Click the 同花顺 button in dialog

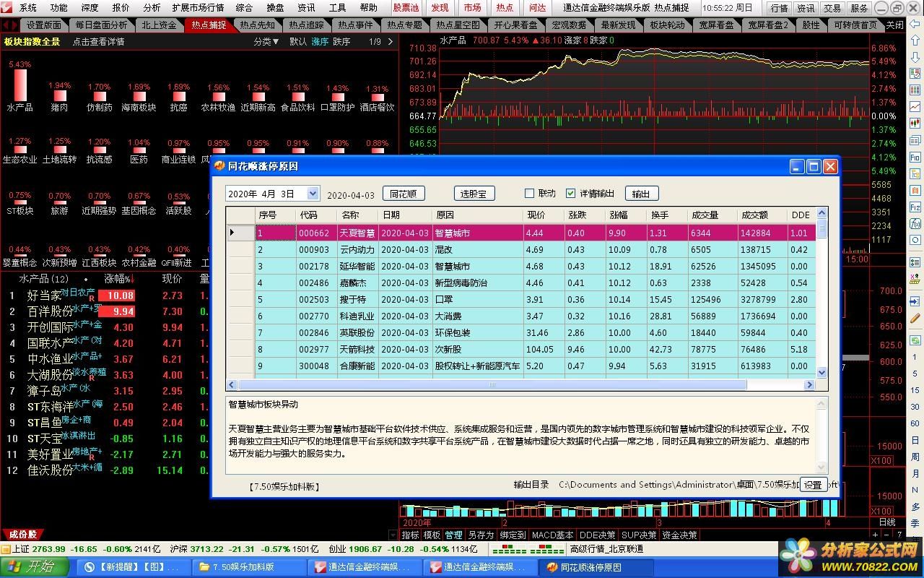click(x=404, y=194)
